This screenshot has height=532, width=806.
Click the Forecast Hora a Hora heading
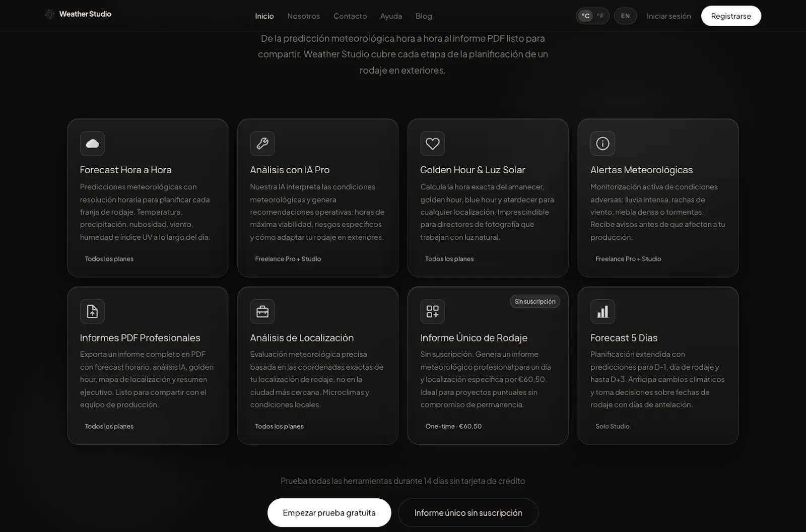pyautogui.click(x=125, y=170)
